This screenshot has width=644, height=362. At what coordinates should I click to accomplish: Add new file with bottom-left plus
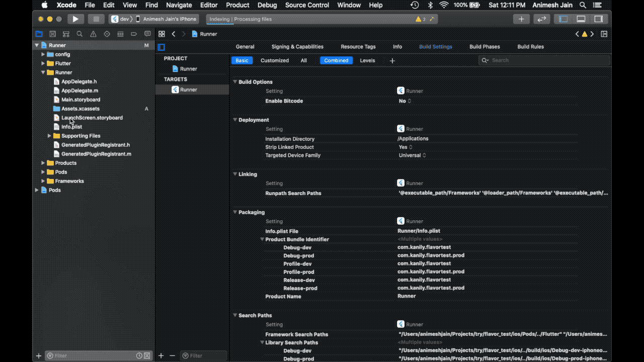[39, 356]
